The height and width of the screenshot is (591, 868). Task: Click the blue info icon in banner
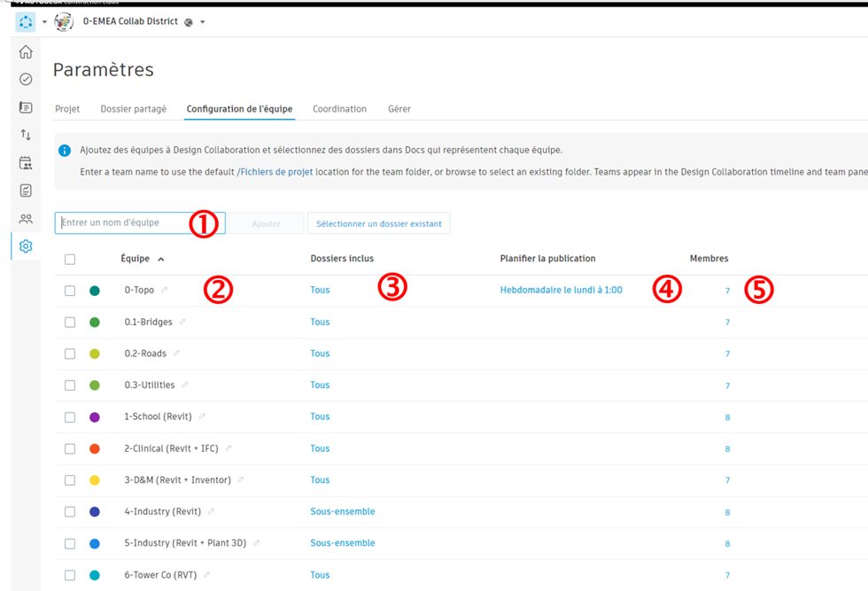point(65,150)
